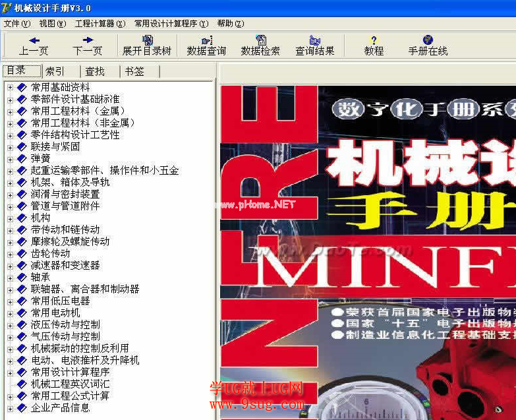Open the 文件(V) menu

17,24
